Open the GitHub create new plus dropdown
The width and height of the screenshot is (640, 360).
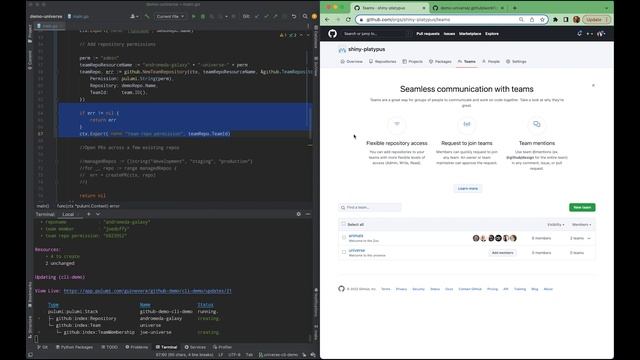point(589,33)
